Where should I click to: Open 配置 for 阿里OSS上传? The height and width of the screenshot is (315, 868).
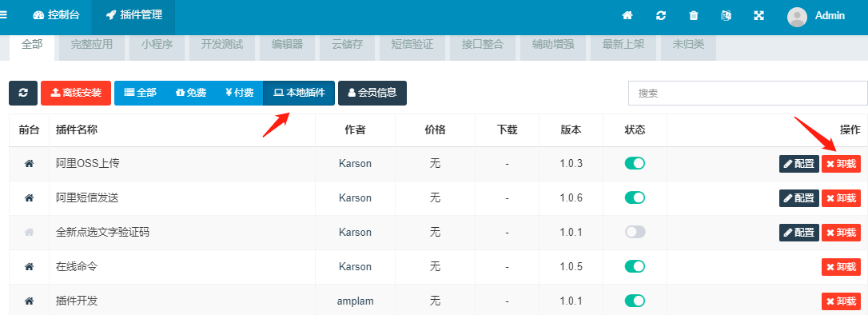coord(798,164)
